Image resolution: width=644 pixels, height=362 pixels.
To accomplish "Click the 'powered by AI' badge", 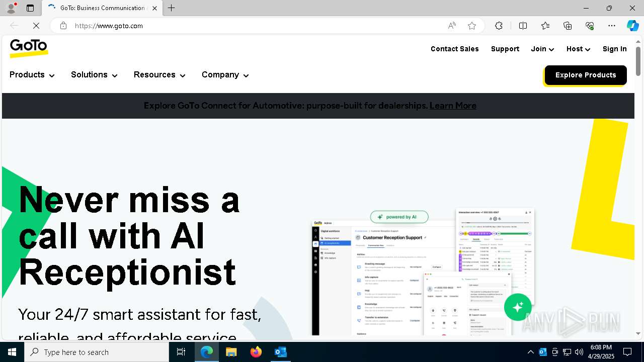I will pyautogui.click(x=399, y=217).
